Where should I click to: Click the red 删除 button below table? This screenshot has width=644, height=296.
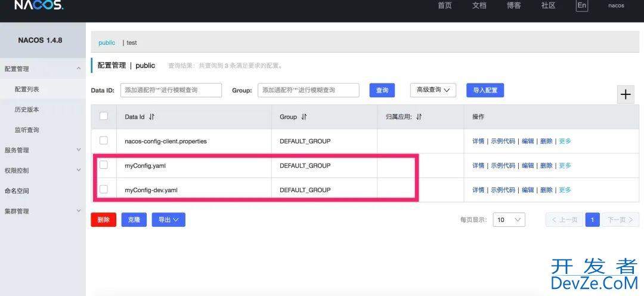(104, 220)
